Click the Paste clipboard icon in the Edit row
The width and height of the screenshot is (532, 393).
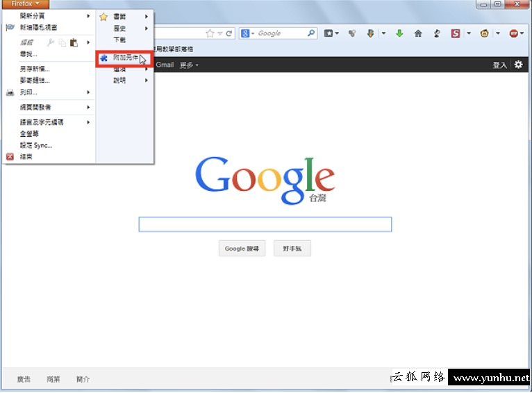click(74, 42)
